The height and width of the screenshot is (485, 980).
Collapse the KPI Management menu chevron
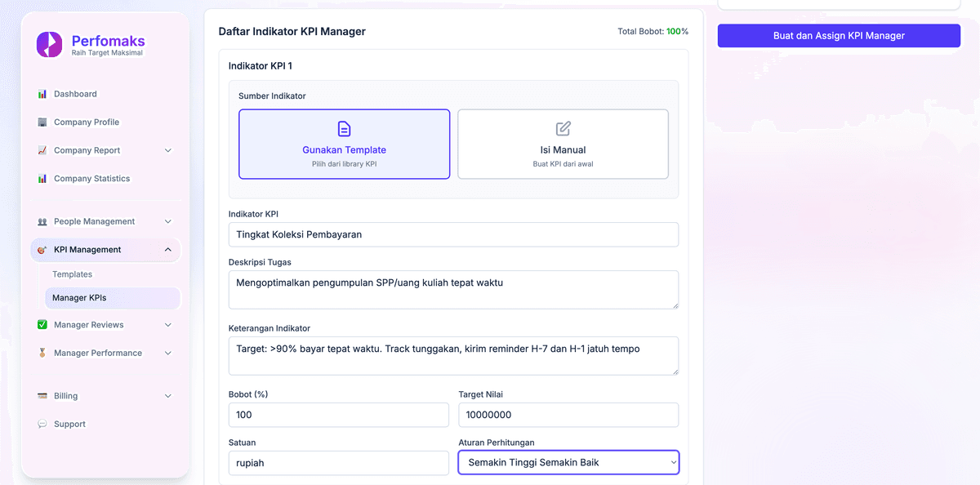(x=168, y=250)
